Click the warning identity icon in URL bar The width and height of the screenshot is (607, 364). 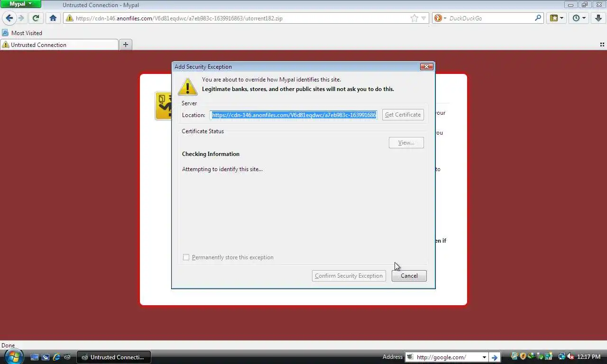(70, 18)
